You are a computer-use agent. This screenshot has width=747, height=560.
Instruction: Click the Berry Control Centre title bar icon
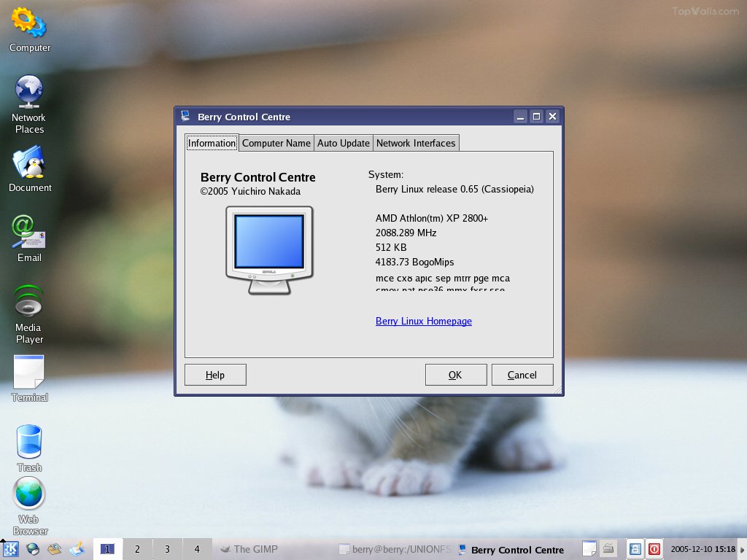[186, 116]
